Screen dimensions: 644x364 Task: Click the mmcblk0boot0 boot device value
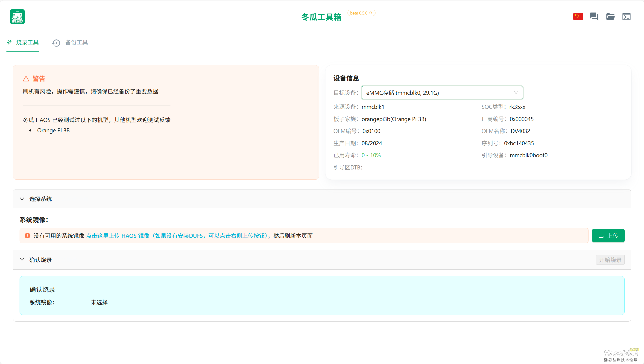tap(528, 155)
